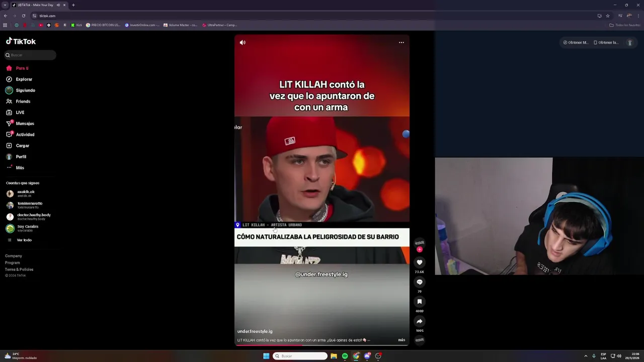The height and width of the screenshot is (362, 644).
Task: Open the Actividad notifications
Action: (x=20, y=134)
